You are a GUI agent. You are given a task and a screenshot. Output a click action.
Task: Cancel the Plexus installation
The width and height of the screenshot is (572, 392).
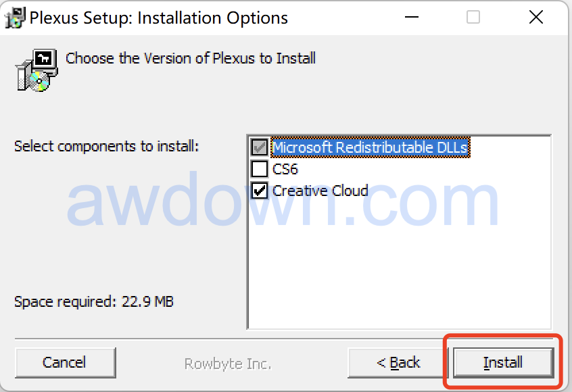(64, 363)
